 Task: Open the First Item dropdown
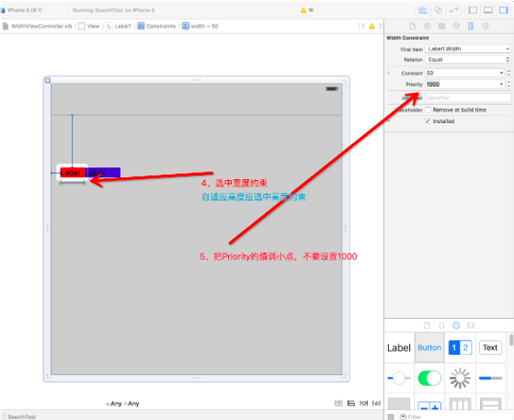click(468, 49)
